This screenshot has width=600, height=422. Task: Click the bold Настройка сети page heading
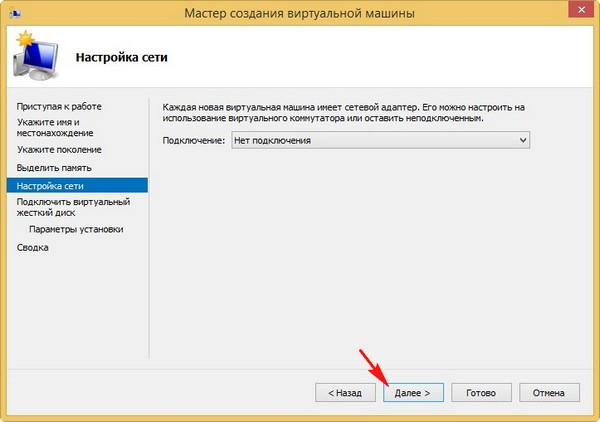click(x=121, y=58)
